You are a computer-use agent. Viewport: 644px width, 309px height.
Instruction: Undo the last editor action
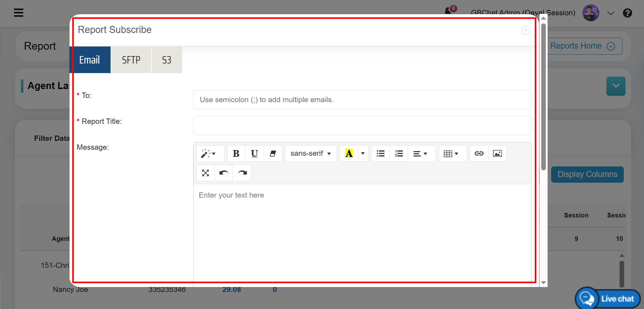(x=224, y=173)
